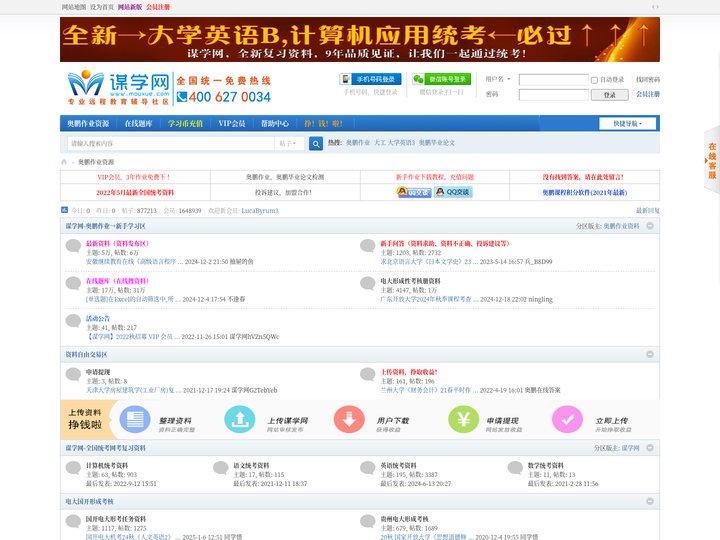Image resolution: width=720 pixels, height=540 pixels.
Task: Open the 最新回复 link
Action: (647, 210)
